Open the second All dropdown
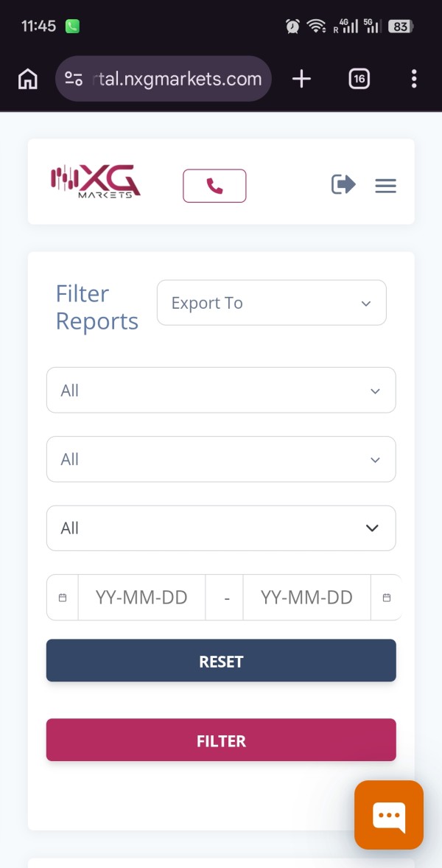The width and height of the screenshot is (442, 868). click(x=221, y=459)
